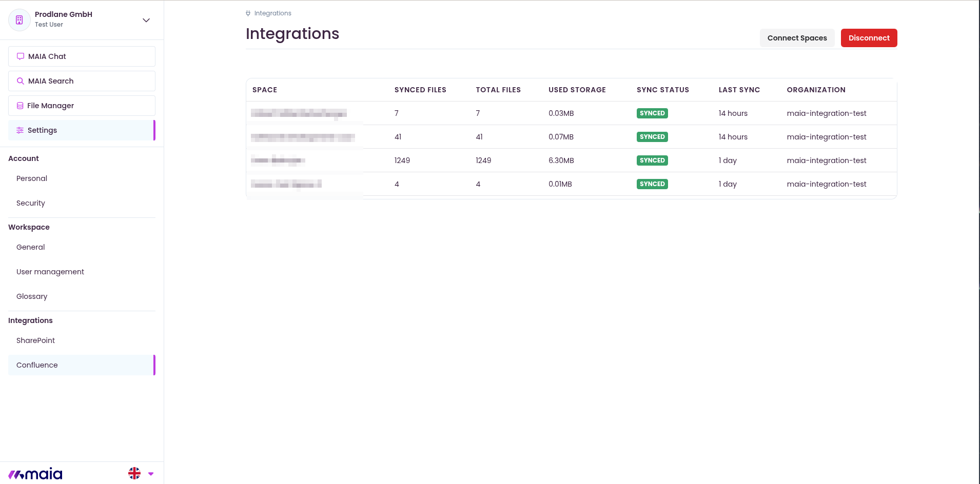The width and height of the screenshot is (980, 484).
Task: Click the MAIA Search magnifier icon
Action: pos(21,81)
